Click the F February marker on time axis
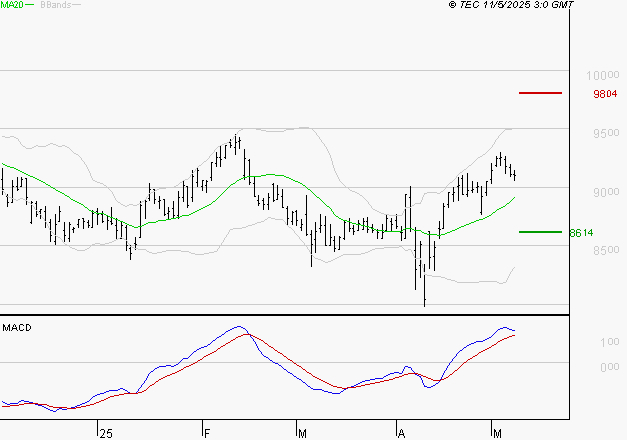Screen dimensions: 627x440 point(207,434)
